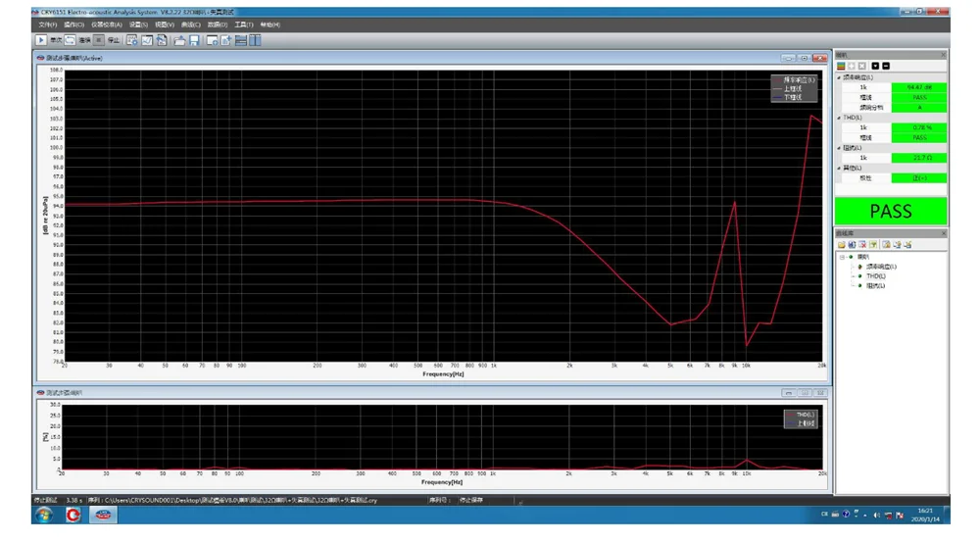
Task: Close the results panel at top right
Action: pyautogui.click(x=943, y=55)
